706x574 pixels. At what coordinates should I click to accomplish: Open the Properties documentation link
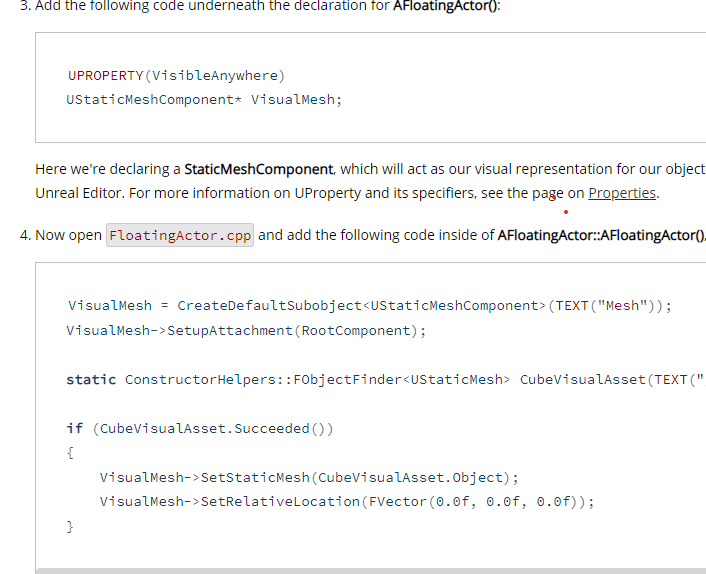pyautogui.click(x=622, y=193)
